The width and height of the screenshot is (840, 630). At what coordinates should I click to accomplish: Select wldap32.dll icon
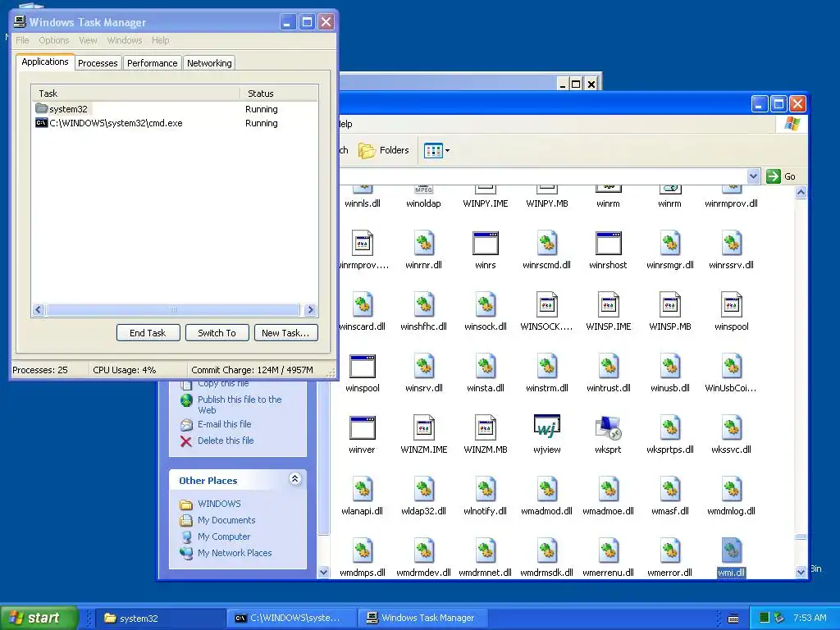point(424,490)
